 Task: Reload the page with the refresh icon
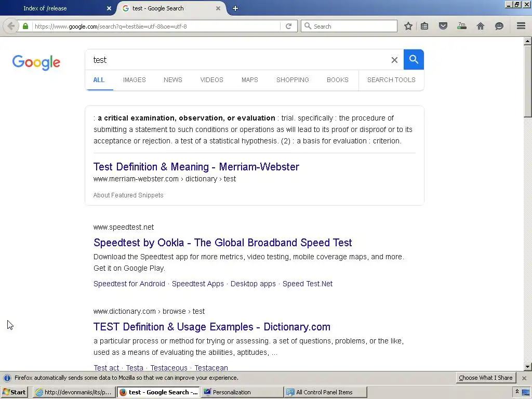288,26
